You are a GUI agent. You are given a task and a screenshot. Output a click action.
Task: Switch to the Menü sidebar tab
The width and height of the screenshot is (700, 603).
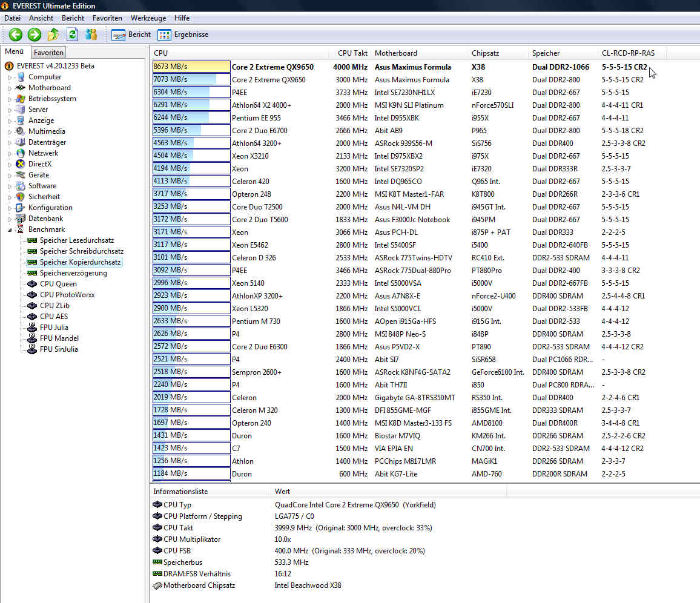[x=15, y=51]
